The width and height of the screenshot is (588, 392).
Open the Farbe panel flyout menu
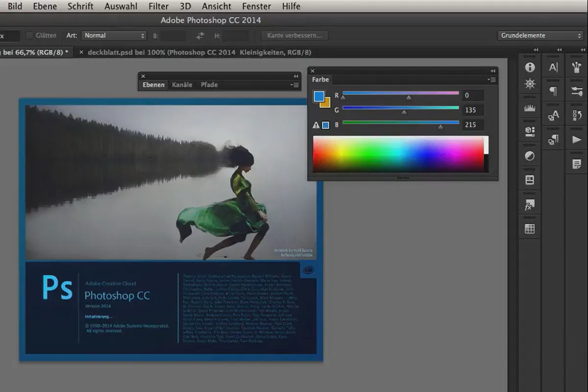pos(492,79)
